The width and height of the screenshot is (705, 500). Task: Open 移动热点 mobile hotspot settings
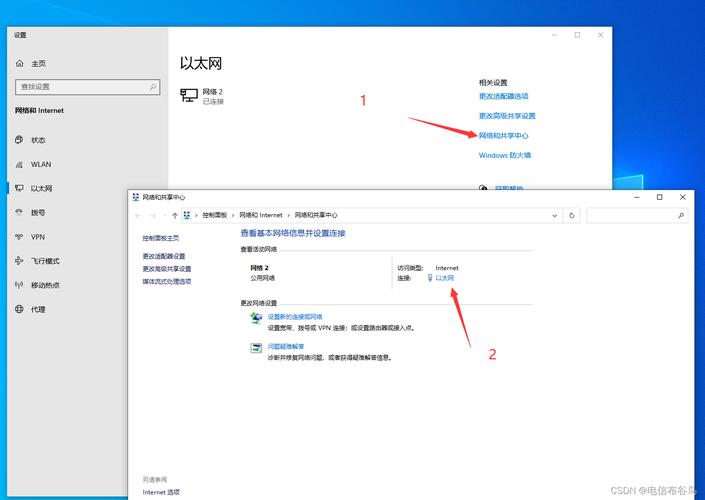(x=45, y=285)
